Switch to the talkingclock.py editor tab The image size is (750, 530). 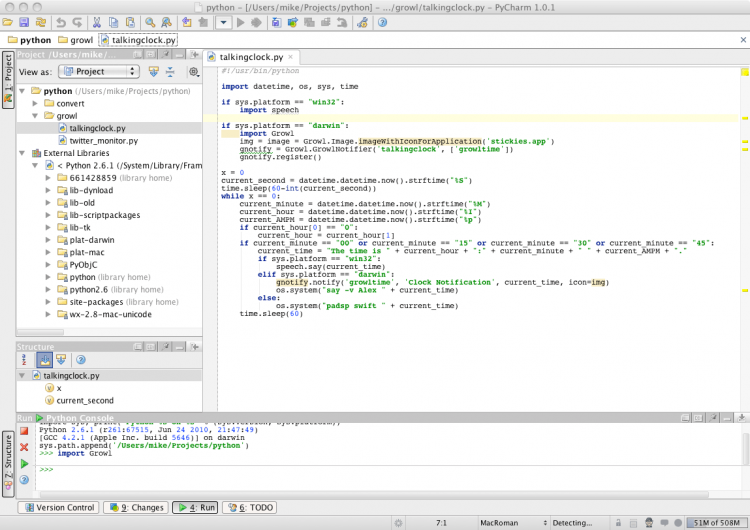click(x=251, y=58)
